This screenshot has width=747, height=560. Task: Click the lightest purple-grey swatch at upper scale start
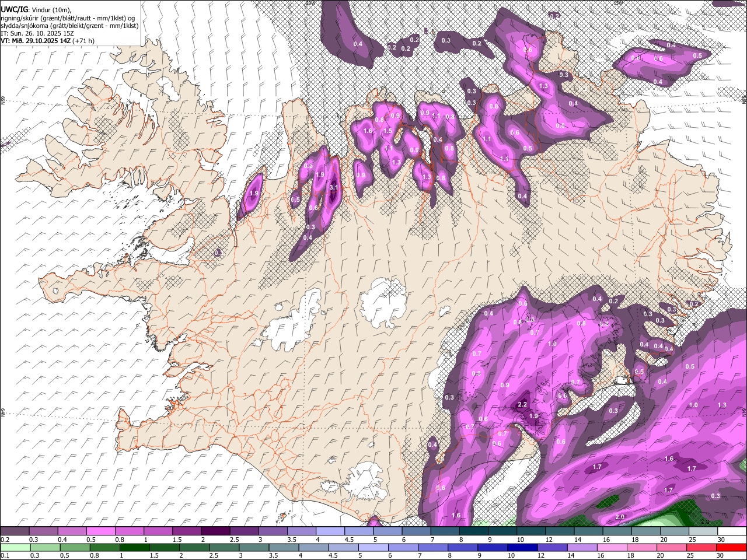[15, 531]
